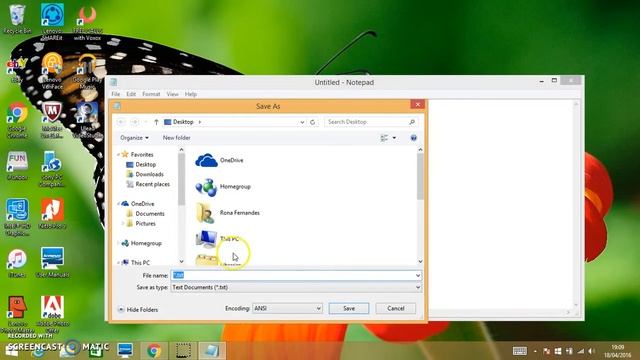Select Recent places under Favorites
The height and width of the screenshot is (360, 640).
click(x=148, y=184)
